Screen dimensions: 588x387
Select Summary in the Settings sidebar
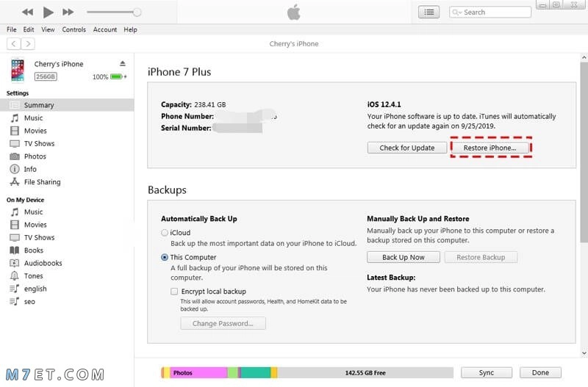[67, 105]
